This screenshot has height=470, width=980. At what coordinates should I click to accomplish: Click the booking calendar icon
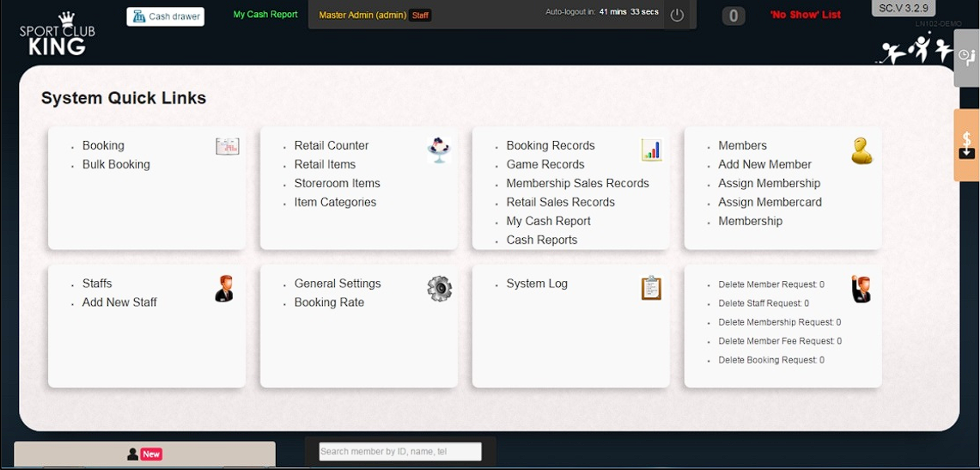227,147
